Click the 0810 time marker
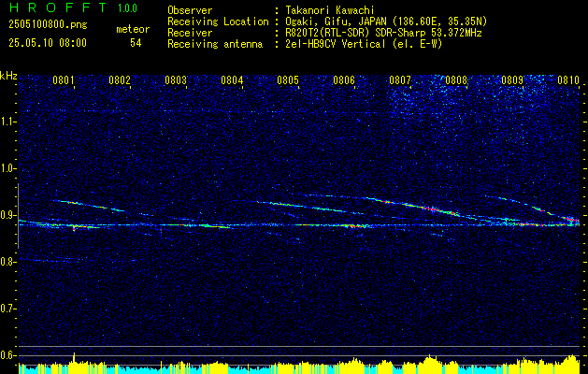Viewport: 588px width, 374px height. pyautogui.click(x=568, y=80)
